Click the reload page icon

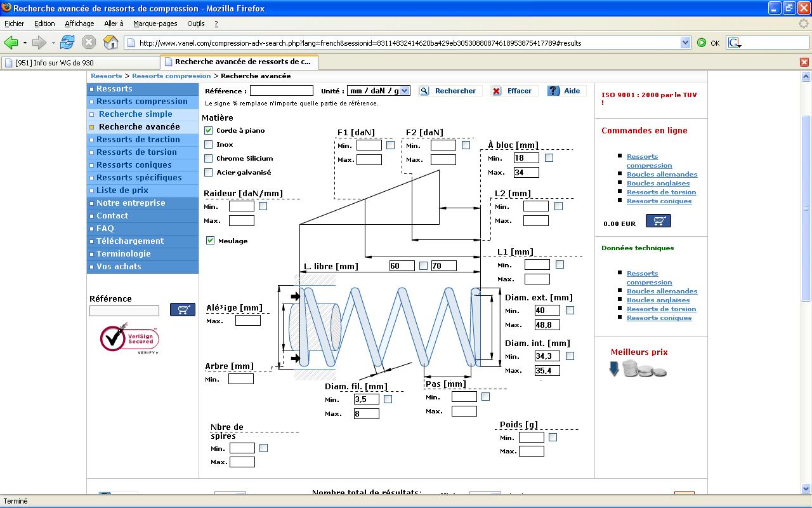tap(67, 43)
